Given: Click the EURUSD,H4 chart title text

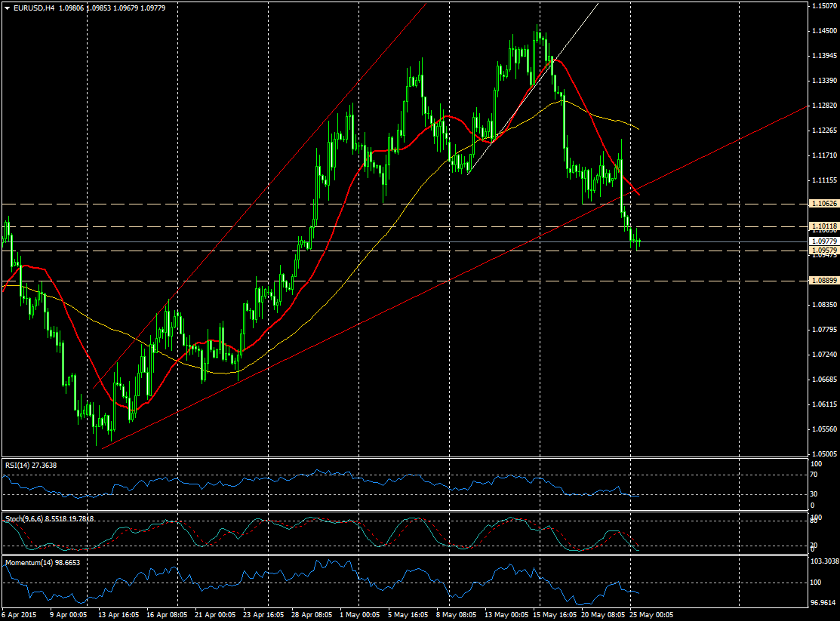Looking at the screenshot, I should [33, 8].
